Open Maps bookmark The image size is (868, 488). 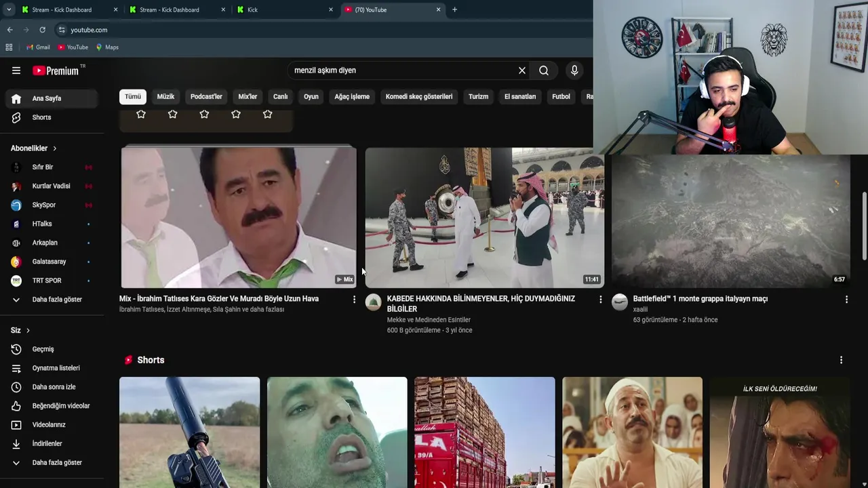click(x=107, y=47)
